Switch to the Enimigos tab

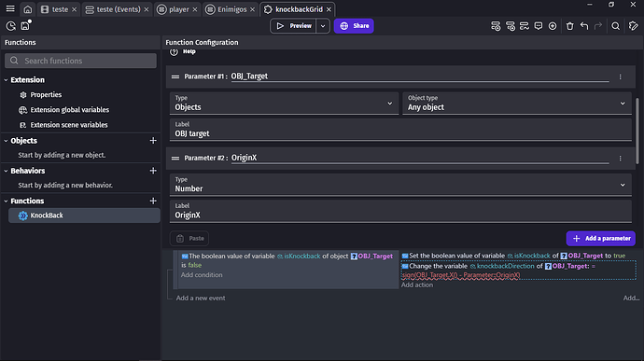coord(231,9)
